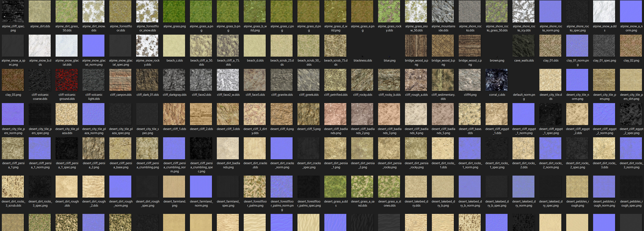Click the 'cliff_greek.dds' file name

(309, 95)
